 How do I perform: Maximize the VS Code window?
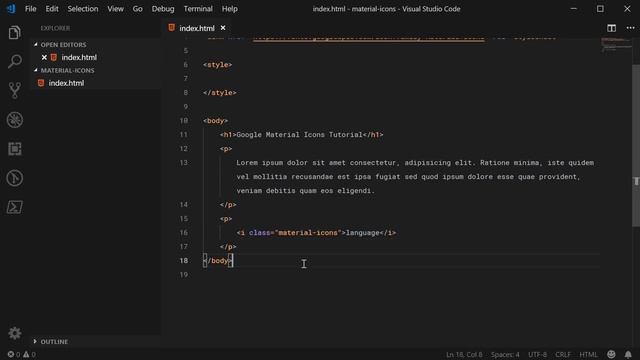(600, 9)
